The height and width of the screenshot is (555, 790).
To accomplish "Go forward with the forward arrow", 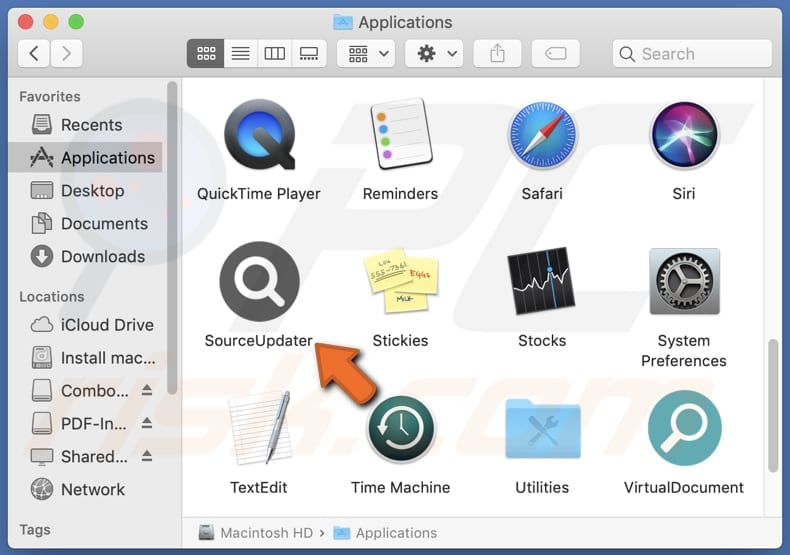I will click(x=66, y=53).
